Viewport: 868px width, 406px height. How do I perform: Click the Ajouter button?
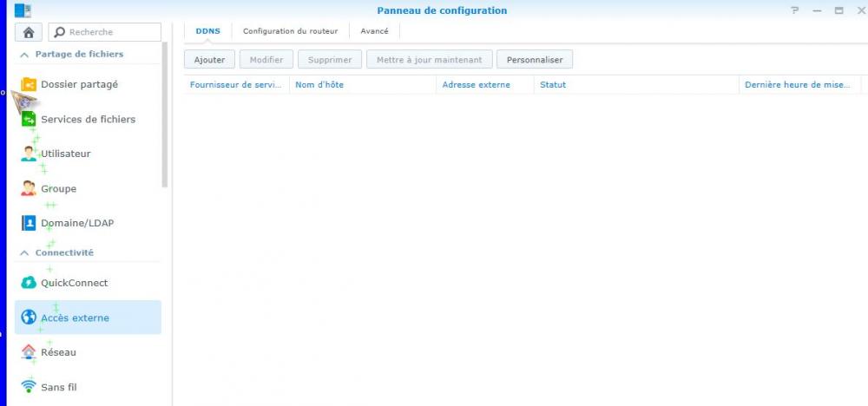point(209,60)
